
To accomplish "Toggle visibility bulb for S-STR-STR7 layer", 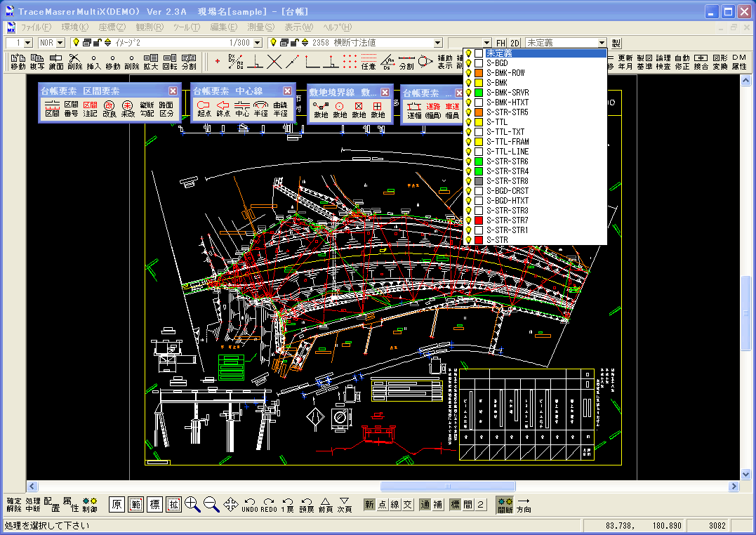I will point(468,220).
